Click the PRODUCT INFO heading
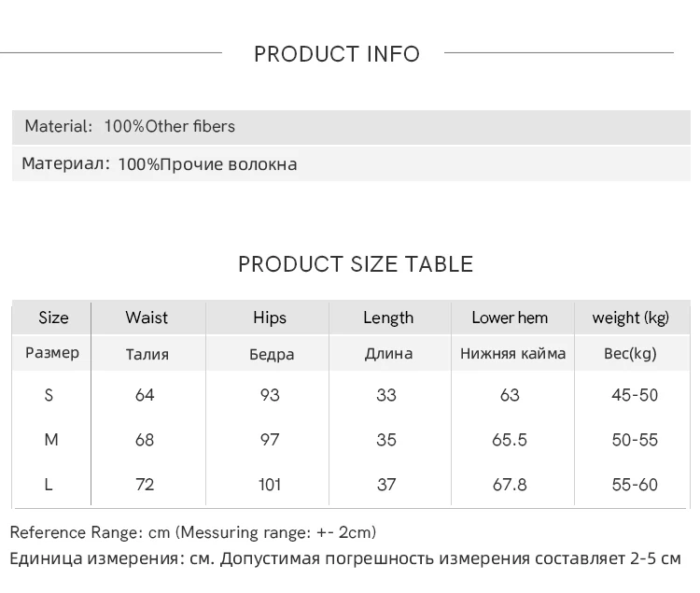The width and height of the screenshot is (700, 593). pos(337,54)
